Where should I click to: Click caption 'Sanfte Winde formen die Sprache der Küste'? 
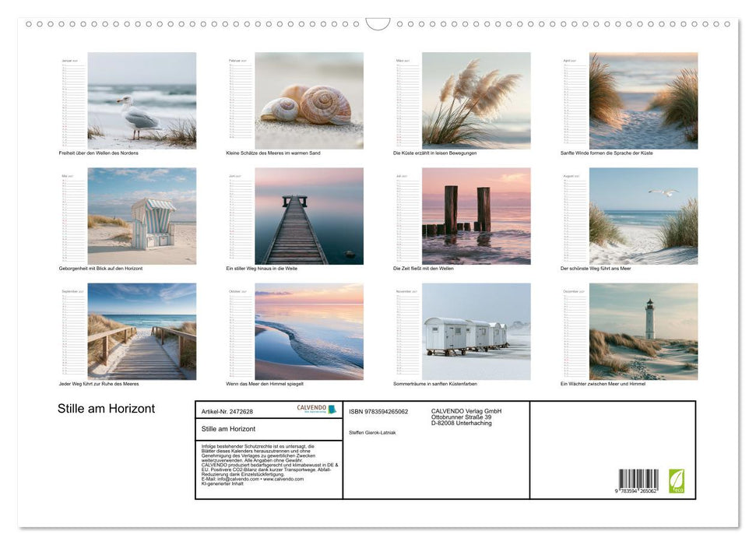(607, 153)
